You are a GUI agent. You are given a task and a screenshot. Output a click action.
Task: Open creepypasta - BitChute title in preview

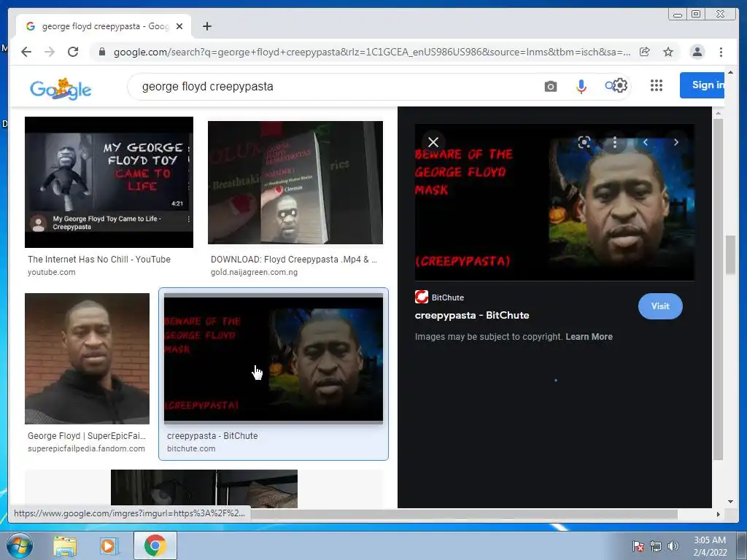[x=472, y=315]
